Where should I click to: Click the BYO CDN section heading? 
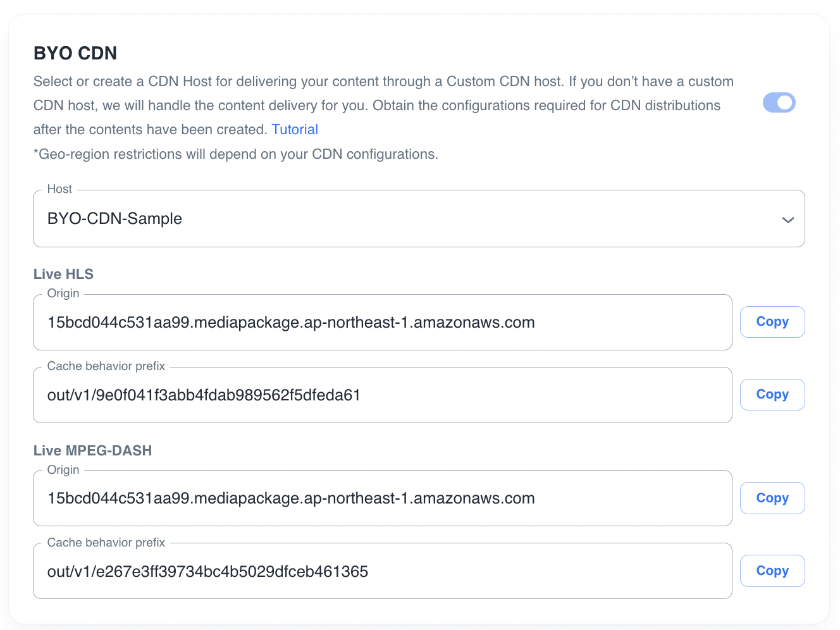[x=75, y=53]
